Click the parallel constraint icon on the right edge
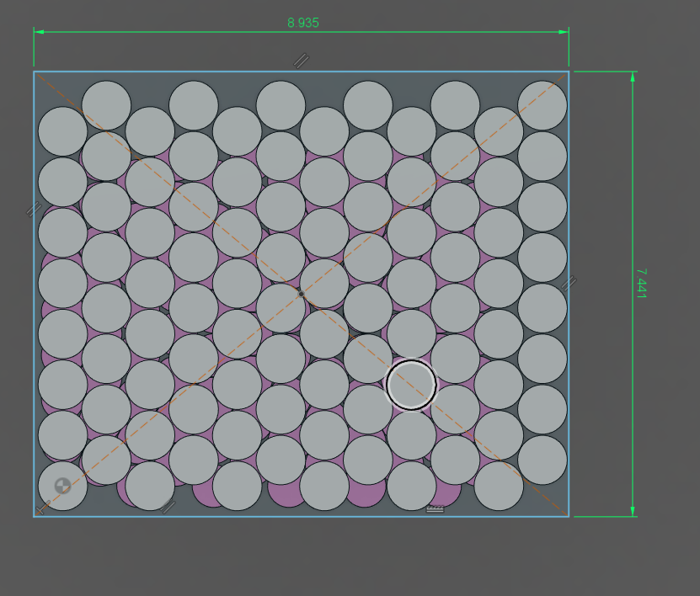 click(x=569, y=284)
